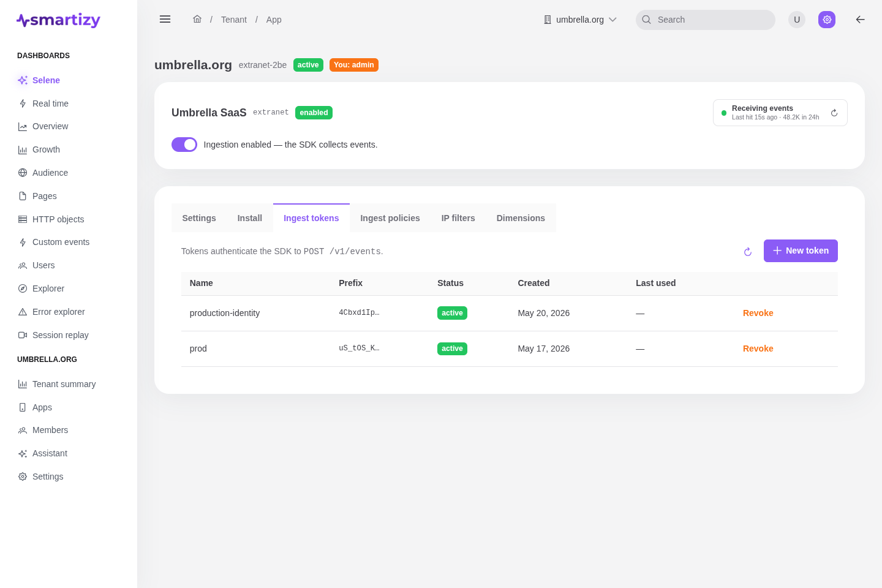Viewport: 882px width, 588px height.
Task: Open the IP filters tab
Action: pyautogui.click(x=458, y=218)
